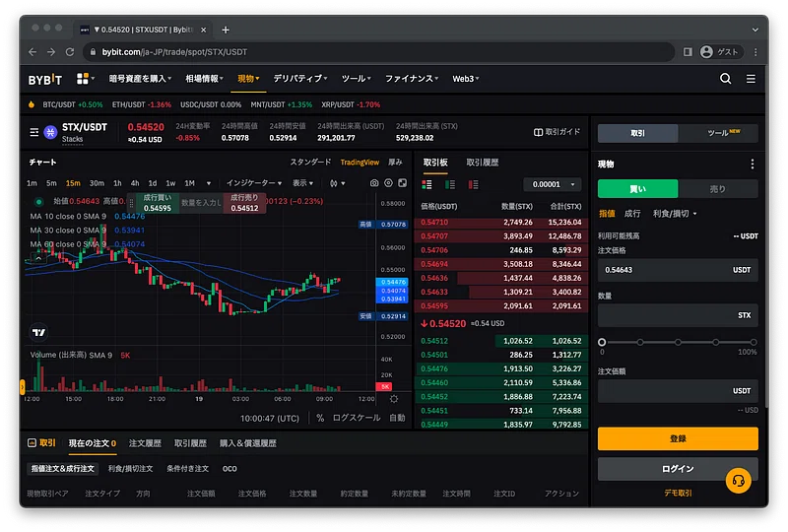Click market sell (成行売り) 0.54512 button
This screenshot has width=788, height=532.
[244, 203]
